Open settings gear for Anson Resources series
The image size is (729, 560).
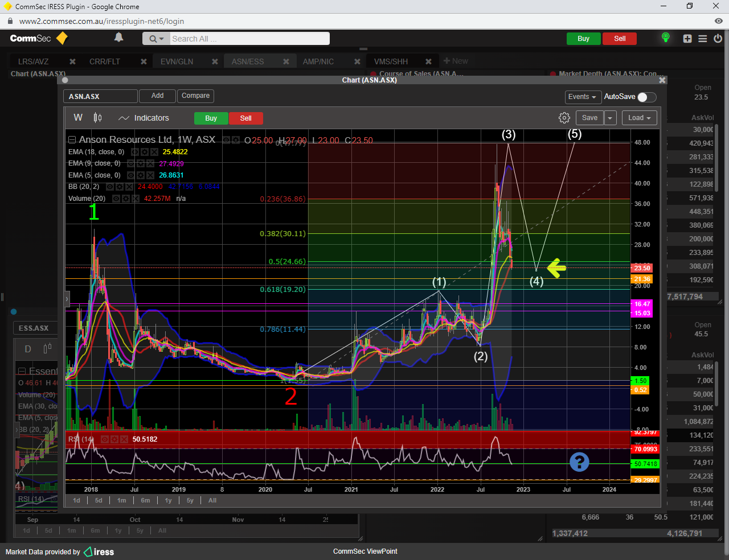(235, 140)
